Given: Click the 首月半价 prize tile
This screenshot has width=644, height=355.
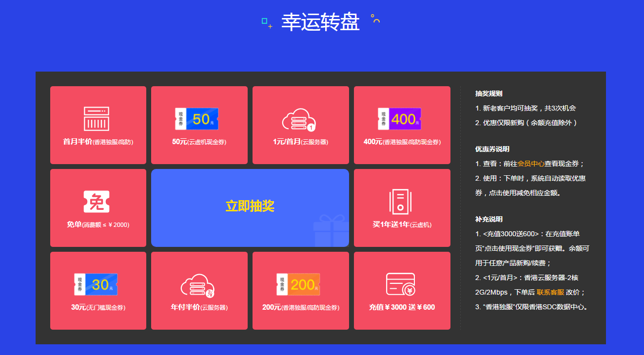Looking at the screenshot, I should 98,125.
